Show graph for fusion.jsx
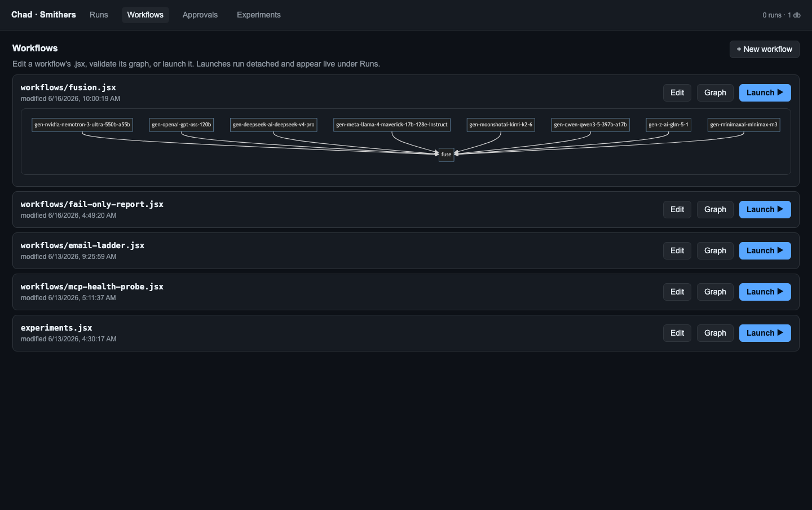Viewport: 812px width, 510px height. pos(715,93)
